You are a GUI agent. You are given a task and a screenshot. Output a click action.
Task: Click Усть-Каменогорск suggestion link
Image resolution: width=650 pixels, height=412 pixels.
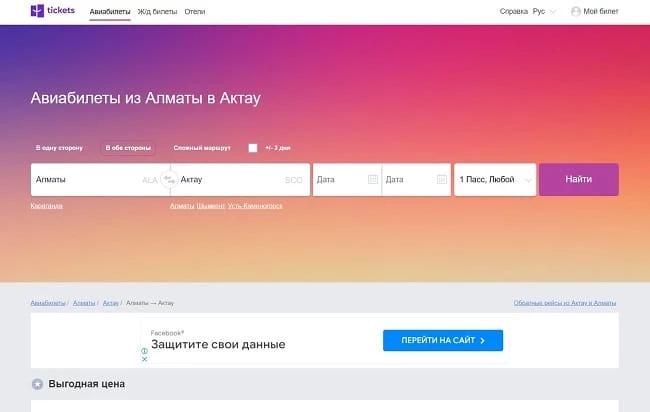[x=255, y=206]
